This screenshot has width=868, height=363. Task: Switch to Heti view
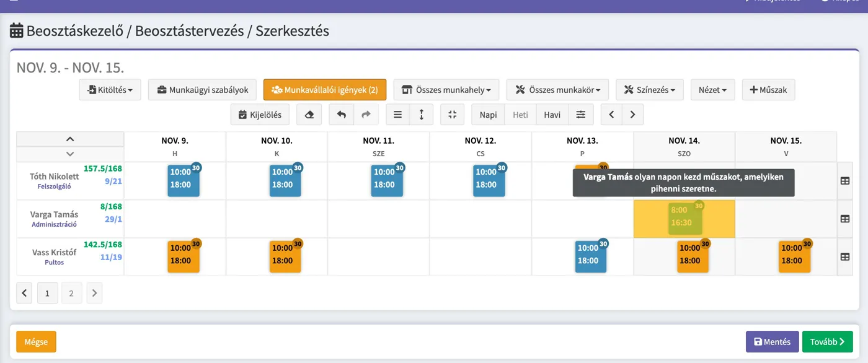(521, 115)
